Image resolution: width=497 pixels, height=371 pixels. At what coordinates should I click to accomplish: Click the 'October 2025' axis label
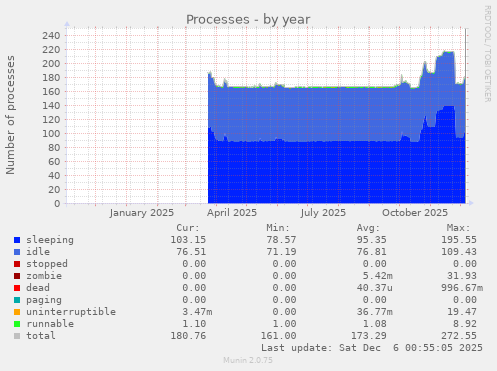pos(415,213)
